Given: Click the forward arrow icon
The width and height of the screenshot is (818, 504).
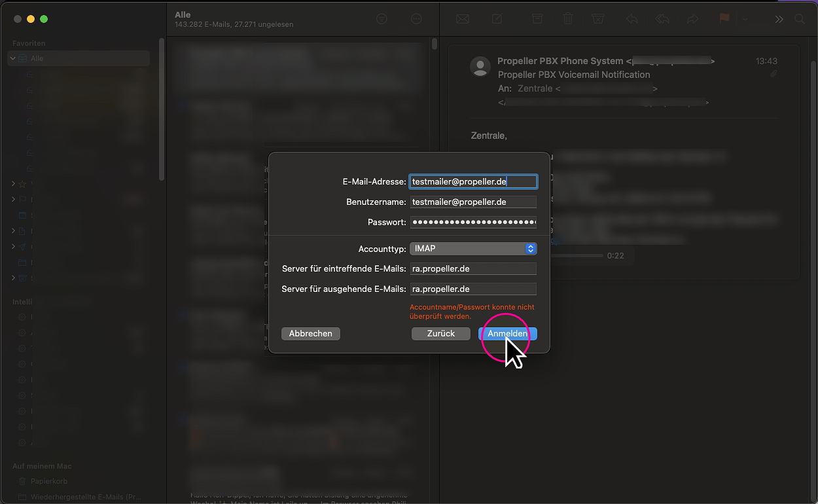Looking at the screenshot, I should pos(692,19).
